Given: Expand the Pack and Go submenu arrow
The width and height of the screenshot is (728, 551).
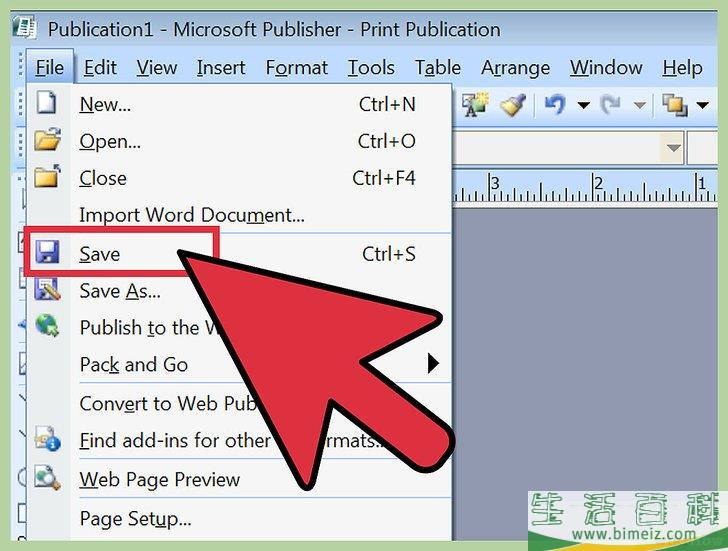Looking at the screenshot, I should 433,363.
